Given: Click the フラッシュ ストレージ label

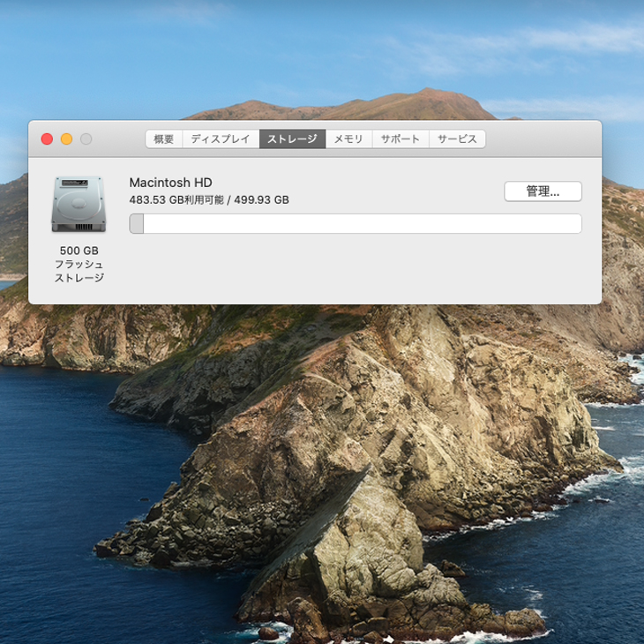Looking at the screenshot, I should (79, 271).
